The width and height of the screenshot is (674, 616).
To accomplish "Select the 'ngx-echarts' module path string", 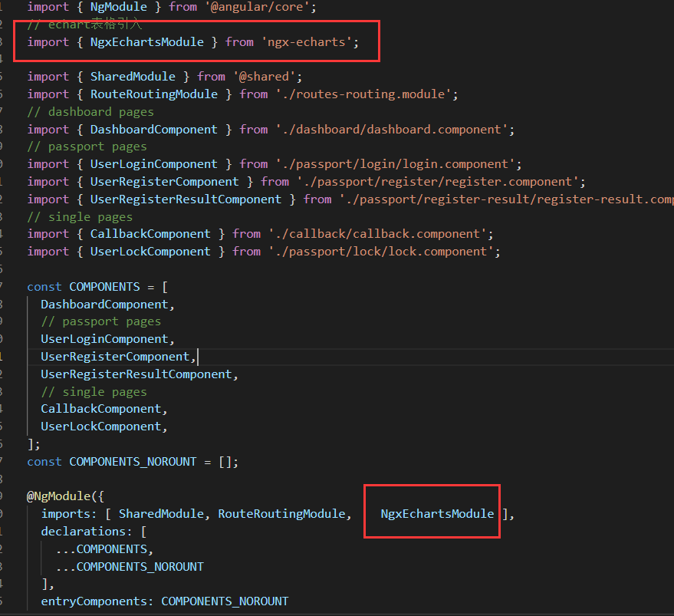I will click(306, 42).
